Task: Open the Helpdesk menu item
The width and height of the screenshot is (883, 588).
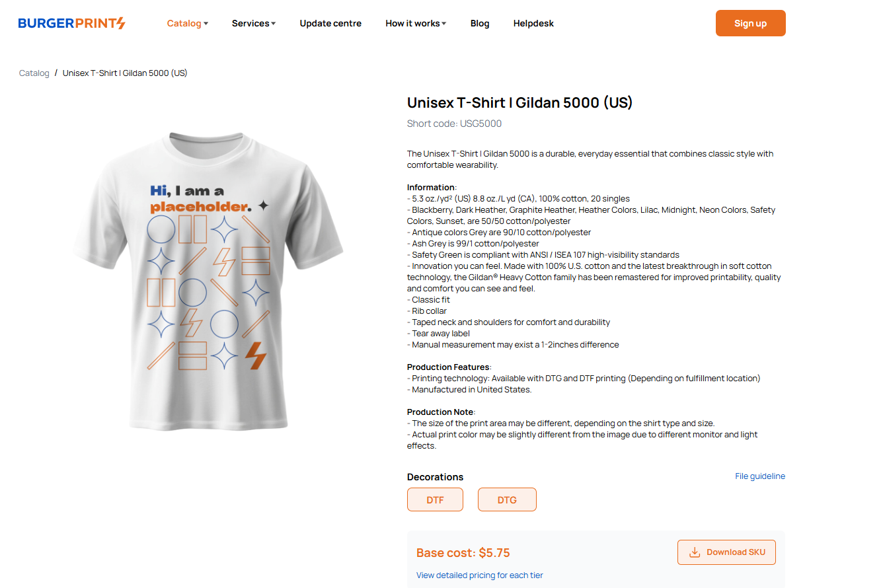Action: (x=533, y=23)
